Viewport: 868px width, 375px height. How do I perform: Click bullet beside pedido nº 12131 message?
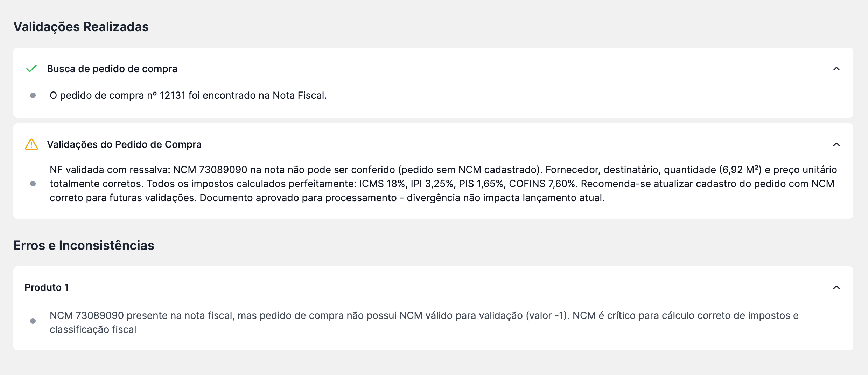pos(33,95)
